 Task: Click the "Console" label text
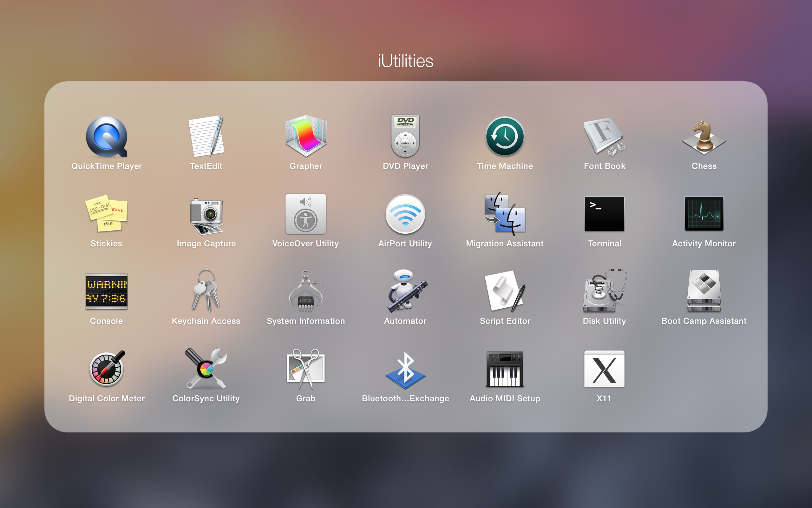coord(106,321)
